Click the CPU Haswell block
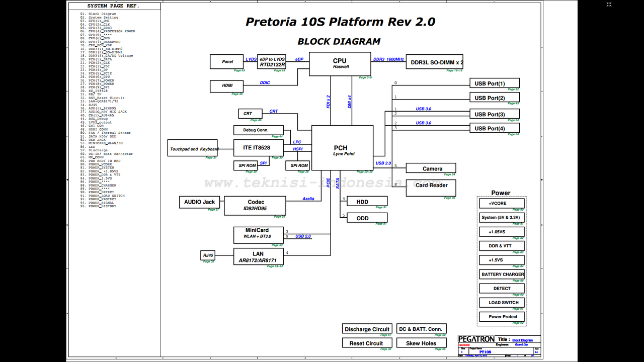644x362 pixels. pyautogui.click(x=340, y=64)
